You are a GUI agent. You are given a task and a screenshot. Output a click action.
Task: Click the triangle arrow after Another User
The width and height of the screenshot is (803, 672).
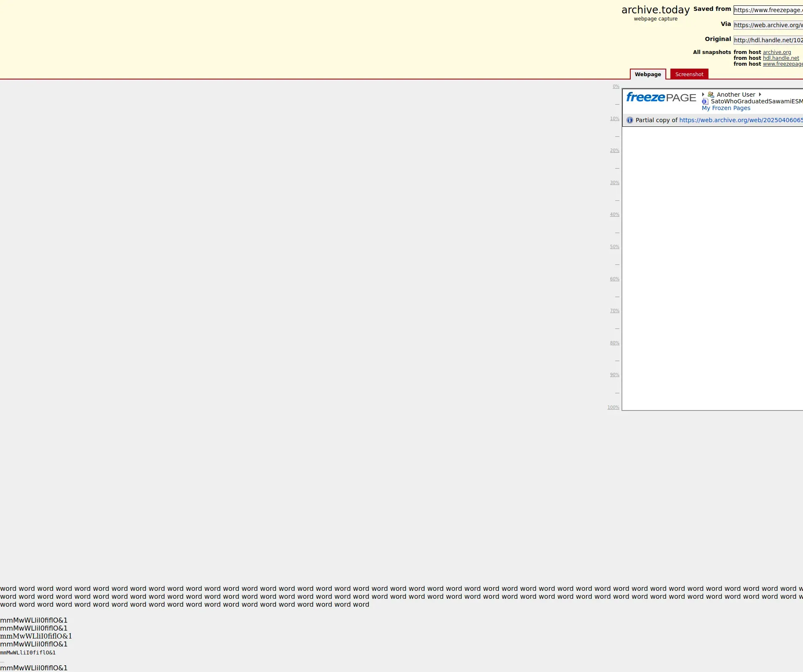760,95
